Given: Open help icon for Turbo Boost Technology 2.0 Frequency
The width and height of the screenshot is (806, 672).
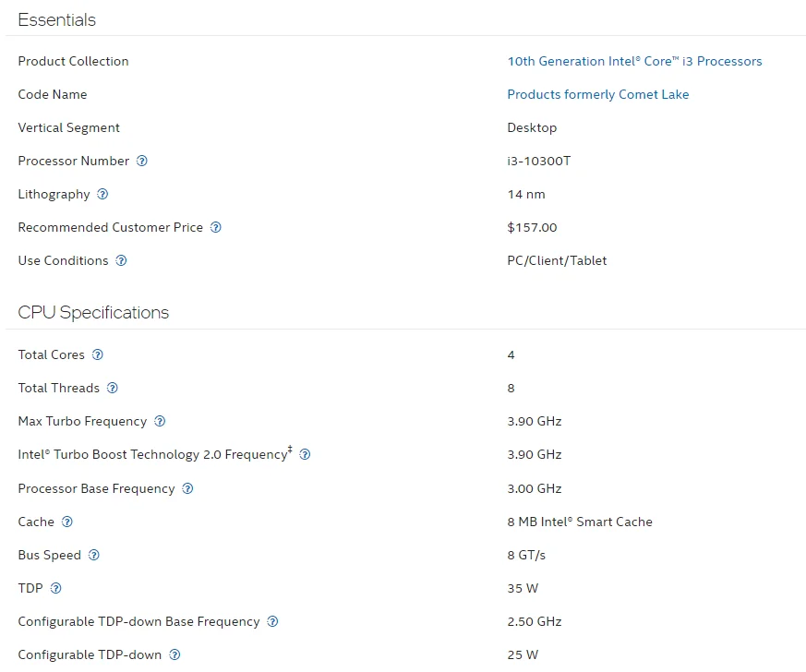Looking at the screenshot, I should (x=306, y=454).
